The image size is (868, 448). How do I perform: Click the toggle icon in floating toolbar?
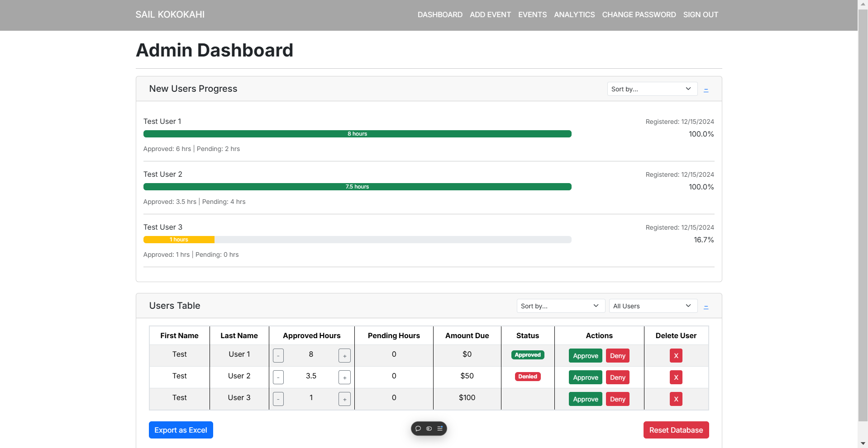point(429,429)
